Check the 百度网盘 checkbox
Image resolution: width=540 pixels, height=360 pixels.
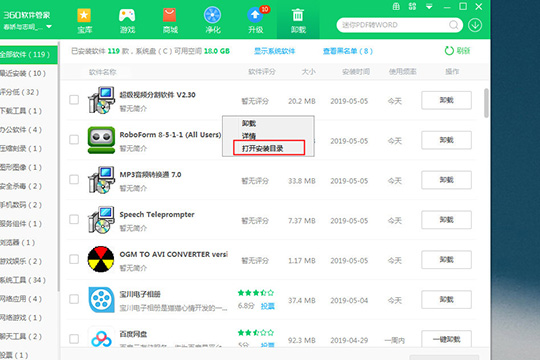click(74, 339)
